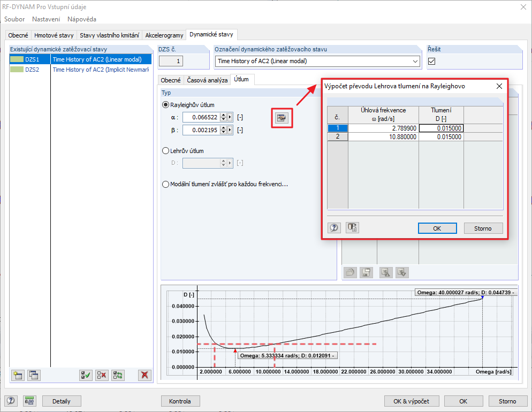The image size is (532, 412).
Task: Click frequency cell 10.880000
Action: (x=383, y=136)
